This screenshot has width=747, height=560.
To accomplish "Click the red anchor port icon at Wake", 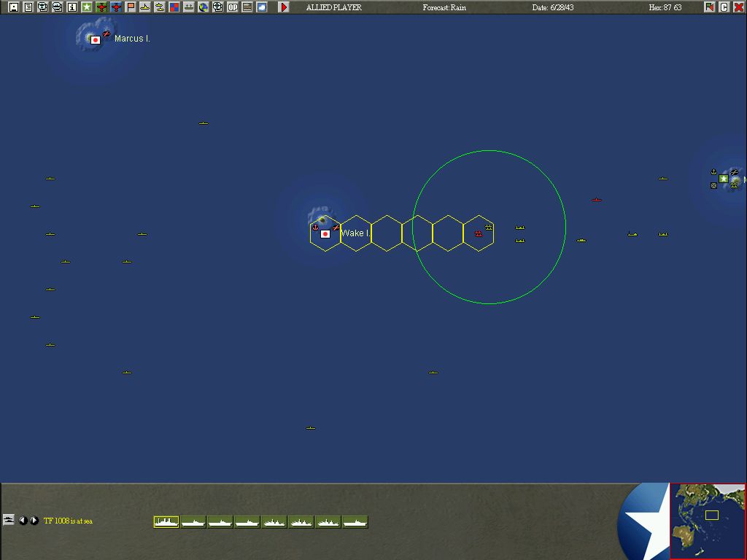I will [315, 227].
